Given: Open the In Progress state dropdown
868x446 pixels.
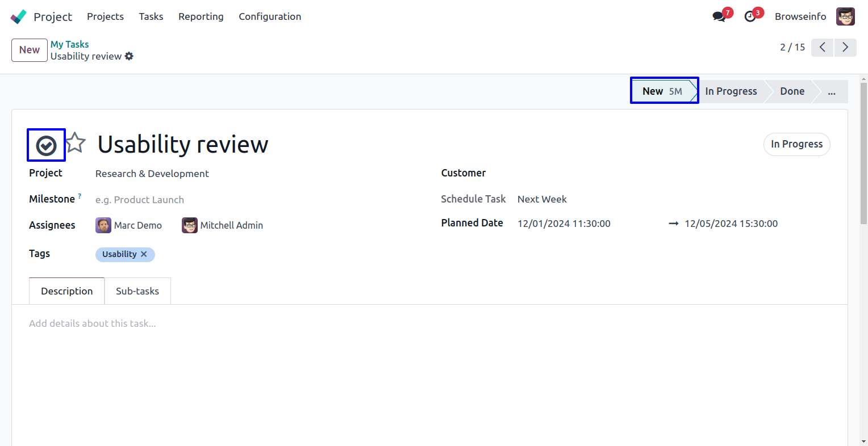Looking at the screenshot, I should (796, 144).
